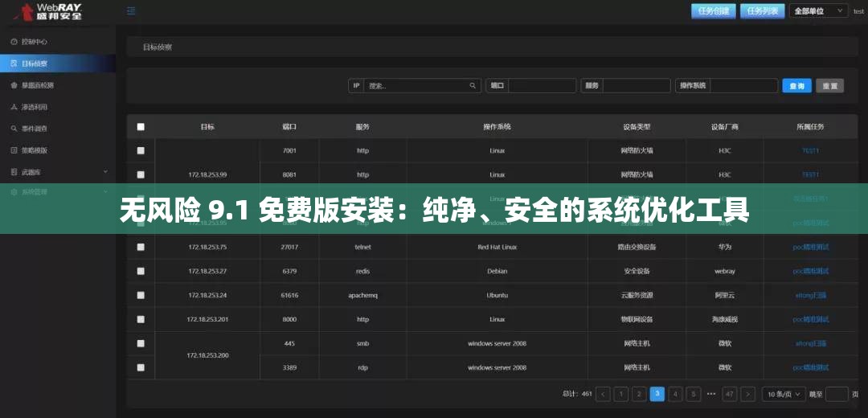Check the row with port 8081

coord(141,174)
